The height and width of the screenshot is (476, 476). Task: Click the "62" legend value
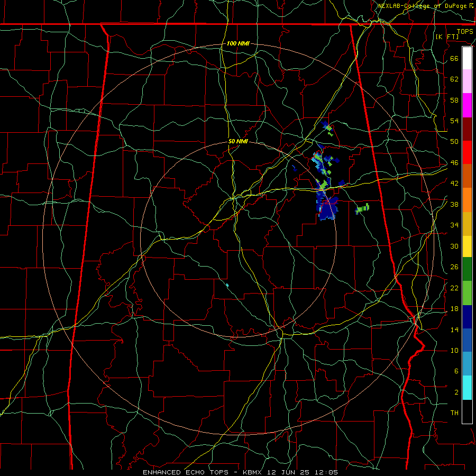(454, 79)
